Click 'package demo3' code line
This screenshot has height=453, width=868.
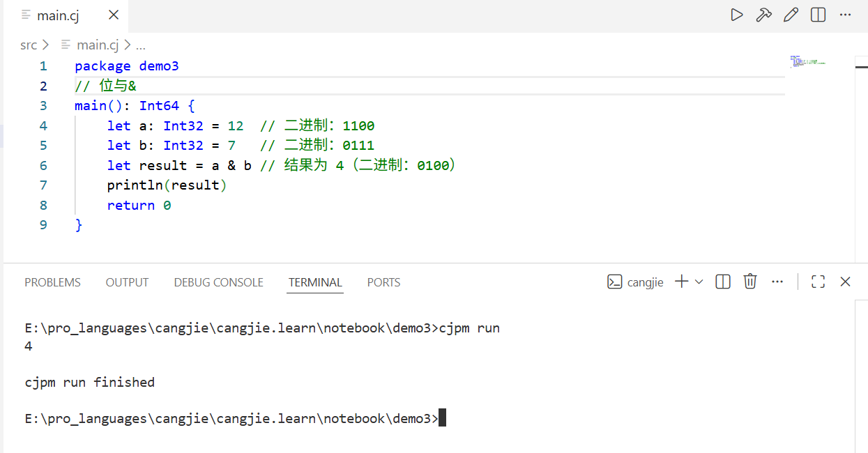(127, 66)
